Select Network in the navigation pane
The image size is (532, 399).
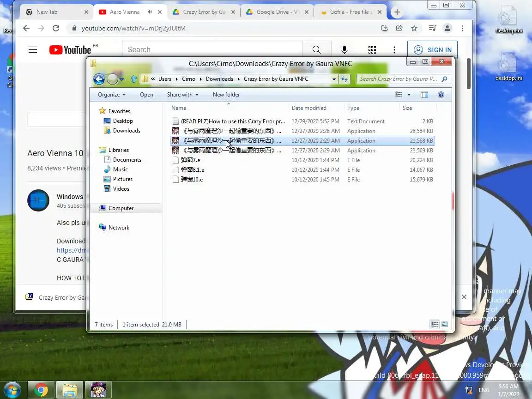(115, 228)
